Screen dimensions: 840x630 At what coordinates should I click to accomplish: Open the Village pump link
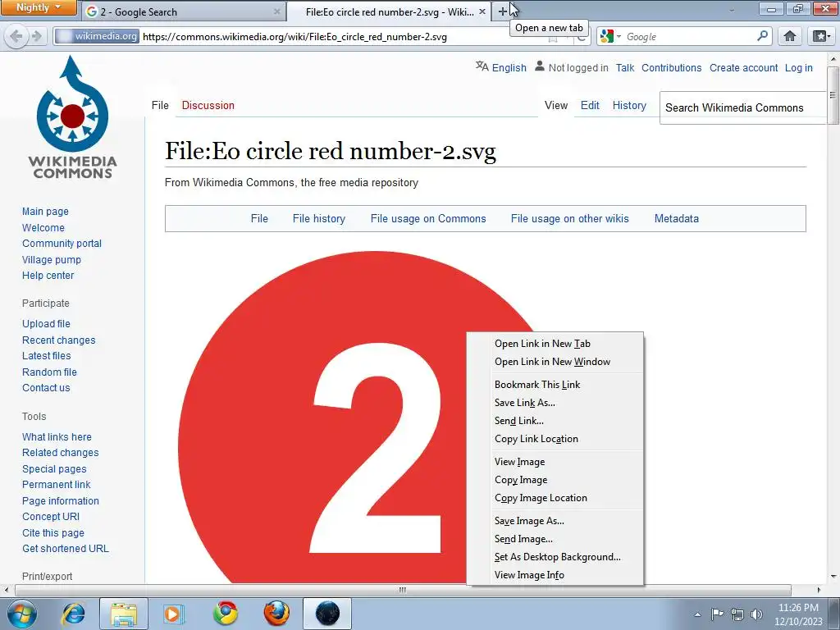click(52, 260)
